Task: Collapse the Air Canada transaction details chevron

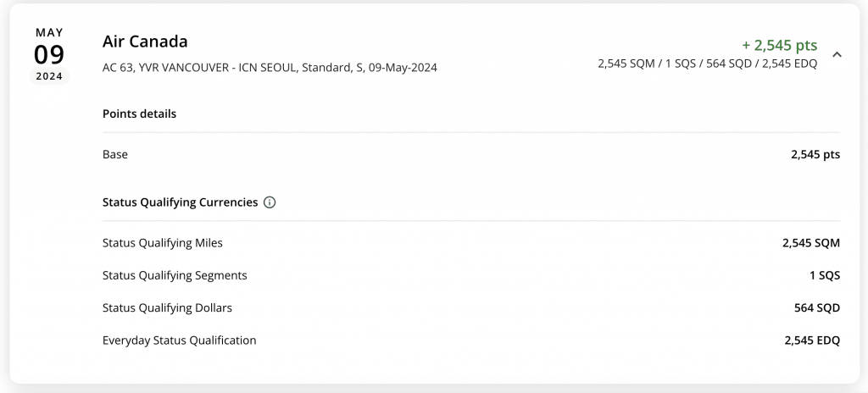Action: pos(837,54)
